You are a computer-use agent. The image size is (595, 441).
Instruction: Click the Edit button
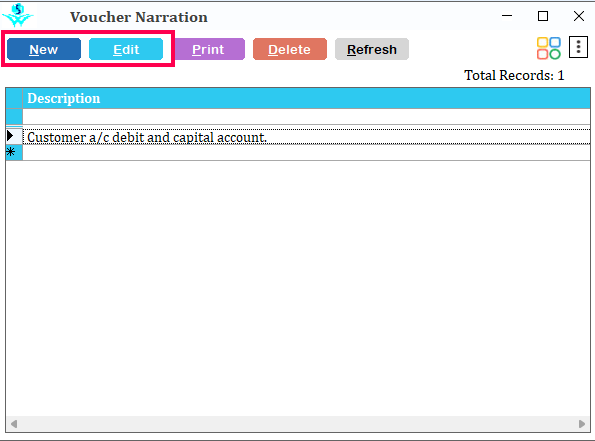point(126,49)
